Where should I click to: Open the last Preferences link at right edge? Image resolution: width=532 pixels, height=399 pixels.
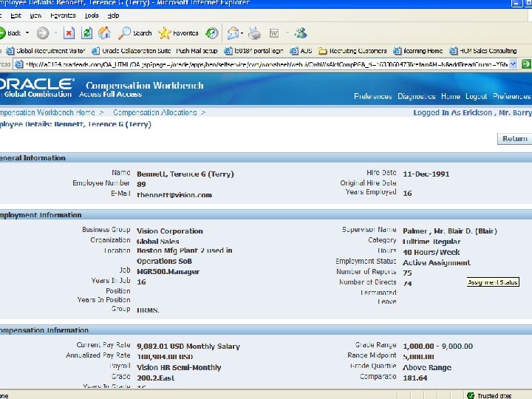tap(512, 96)
